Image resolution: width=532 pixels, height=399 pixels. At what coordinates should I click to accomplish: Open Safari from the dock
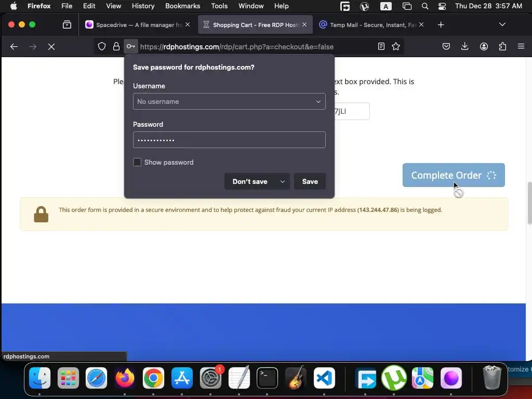(96, 378)
